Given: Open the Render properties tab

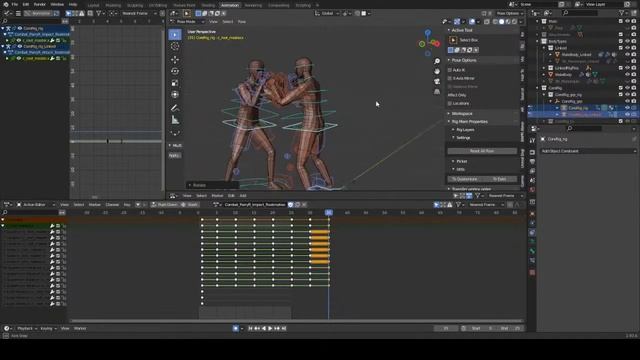Looking at the screenshot, I should (x=532, y=152).
